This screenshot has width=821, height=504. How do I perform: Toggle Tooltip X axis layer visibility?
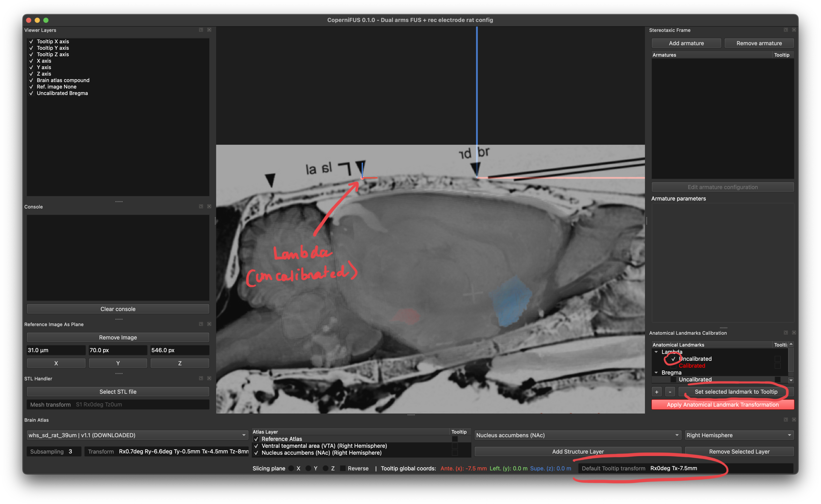31,41
